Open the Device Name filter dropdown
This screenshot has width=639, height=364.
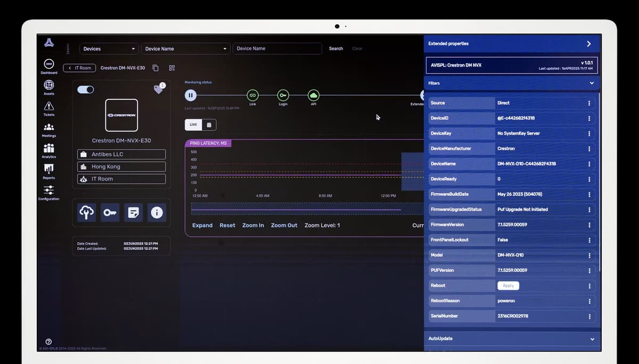coord(186,49)
